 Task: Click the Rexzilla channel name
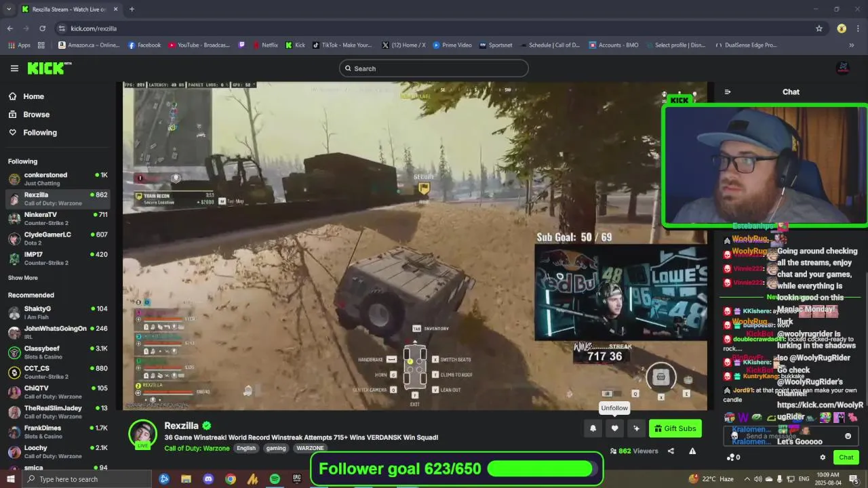tap(181, 426)
